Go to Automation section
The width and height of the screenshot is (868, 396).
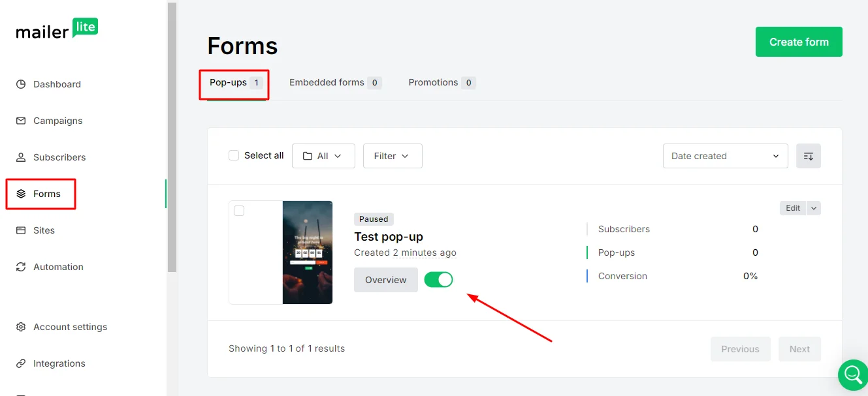(x=58, y=267)
